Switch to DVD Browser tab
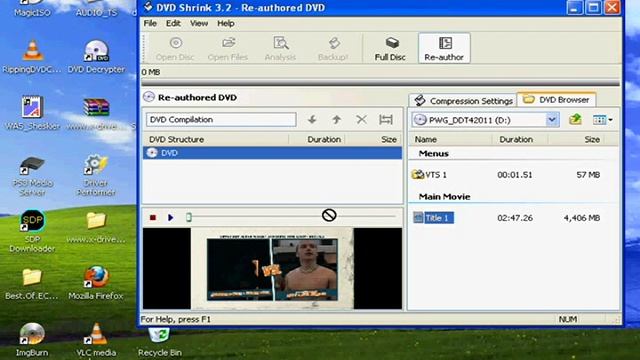Screen dimensions: 640x360 (x=556, y=100)
